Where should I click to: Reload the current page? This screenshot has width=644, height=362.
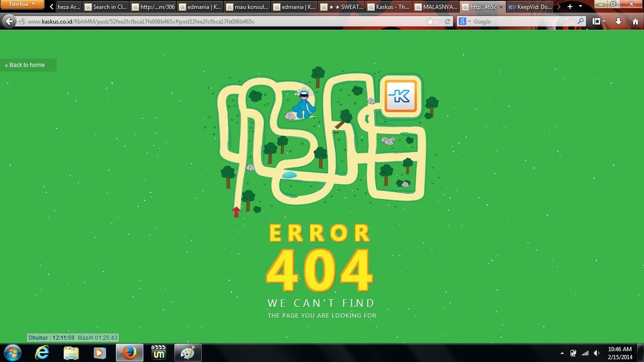point(447,21)
